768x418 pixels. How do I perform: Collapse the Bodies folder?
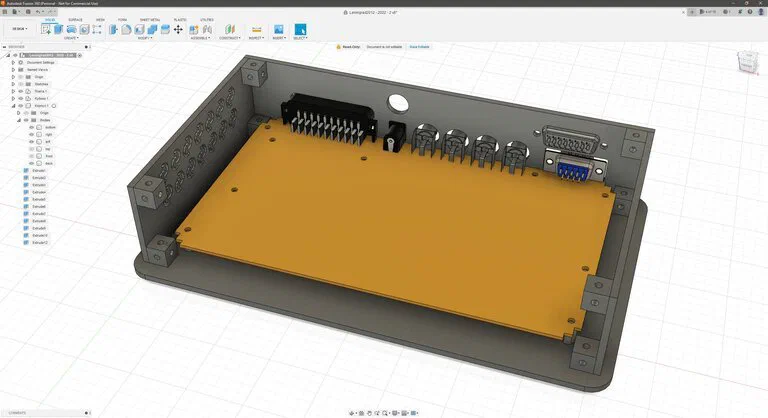click(x=19, y=120)
